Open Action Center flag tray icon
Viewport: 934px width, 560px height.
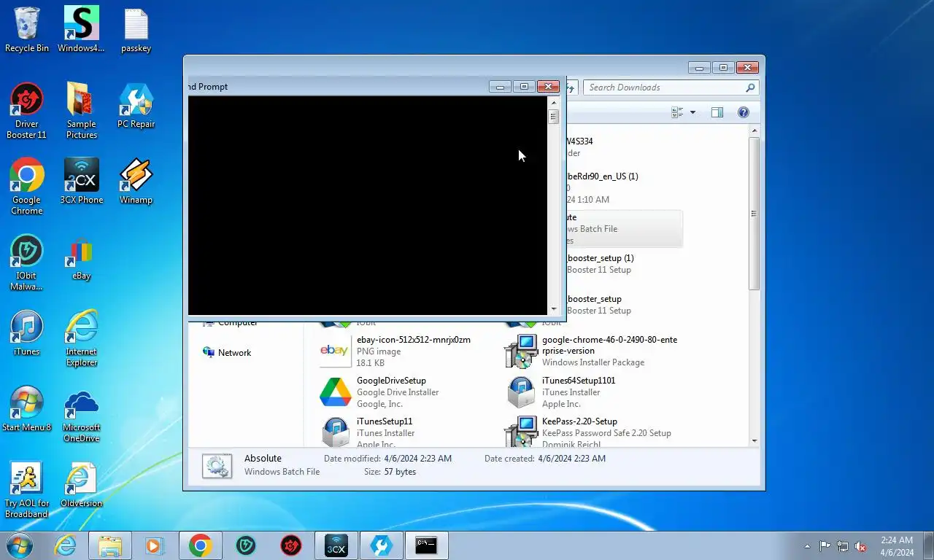(x=825, y=546)
